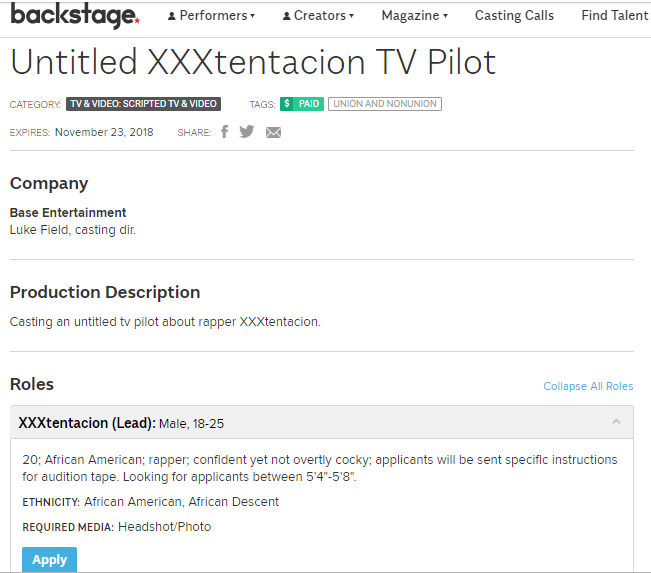Click the Creators person icon

287,16
